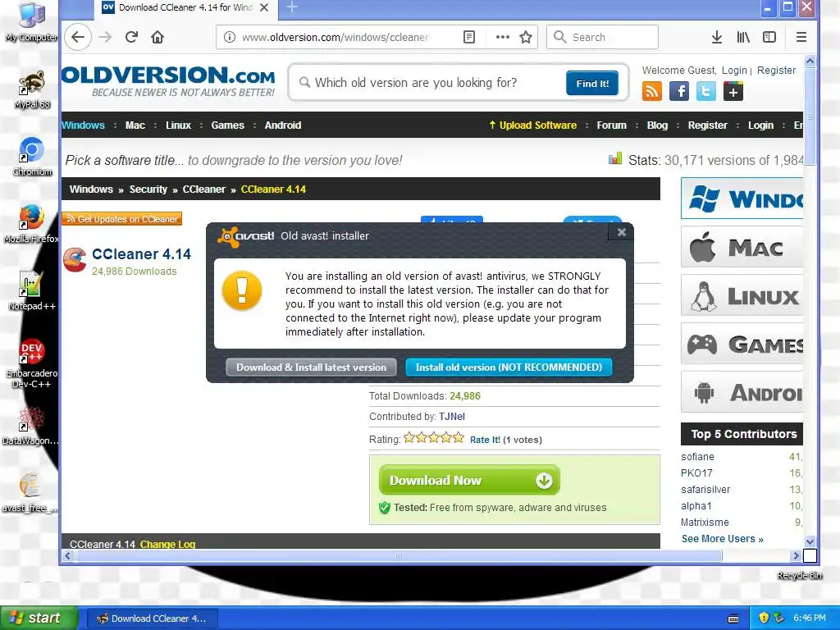840x630 pixels.
Task: Open the Library icon in toolbar
Action: tap(743, 37)
